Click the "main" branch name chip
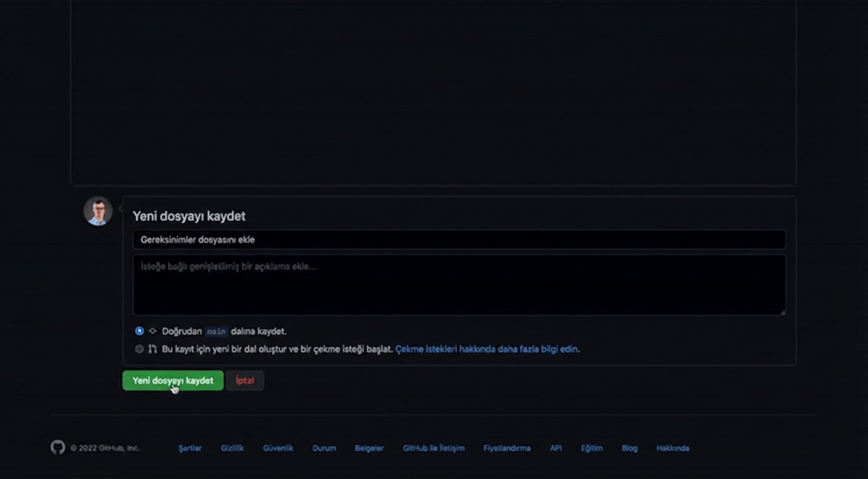 click(216, 331)
